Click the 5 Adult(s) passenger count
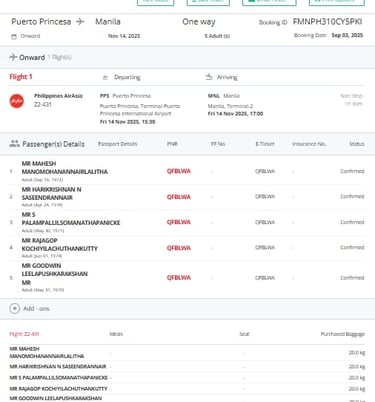This screenshot has width=375, height=402. point(217,36)
